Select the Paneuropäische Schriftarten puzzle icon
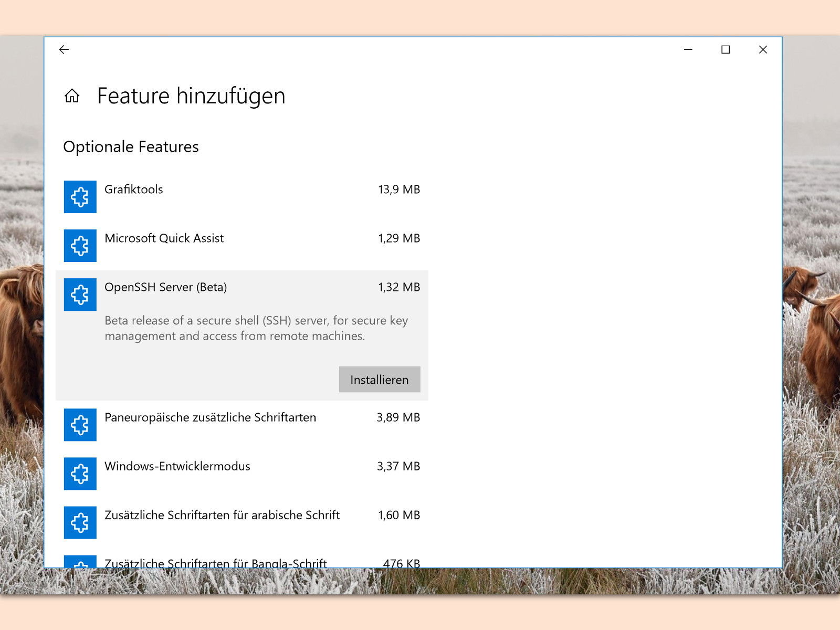This screenshot has width=840, height=630. (x=80, y=425)
